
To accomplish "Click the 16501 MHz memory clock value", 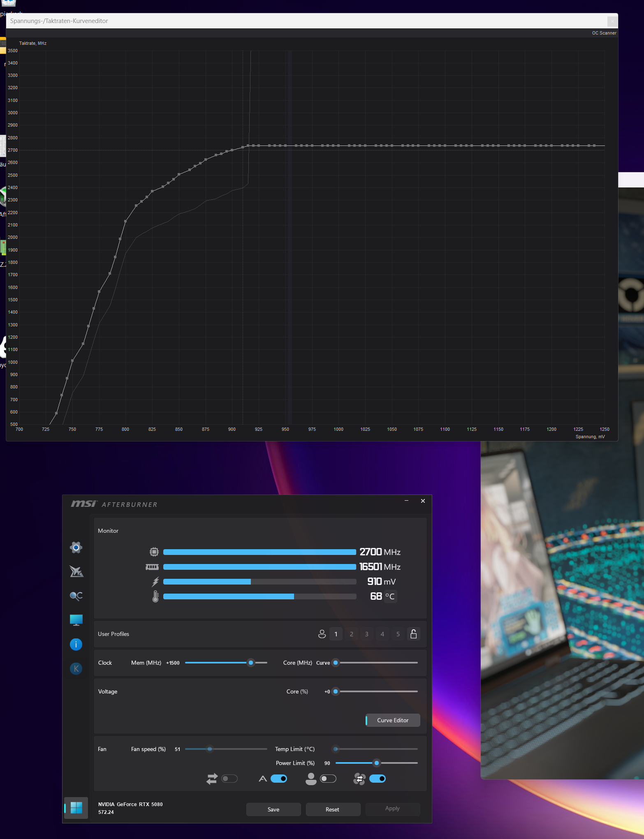I will (x=371, y=567).
